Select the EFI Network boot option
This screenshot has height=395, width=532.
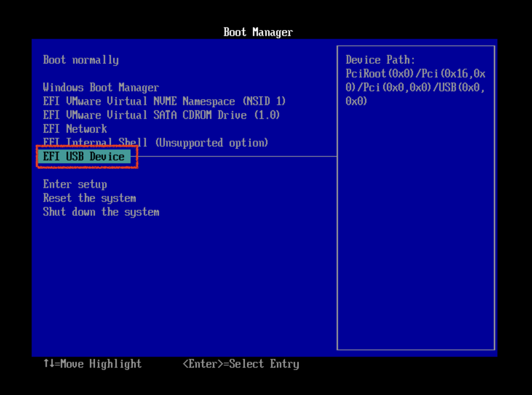[x=75, y=129]
